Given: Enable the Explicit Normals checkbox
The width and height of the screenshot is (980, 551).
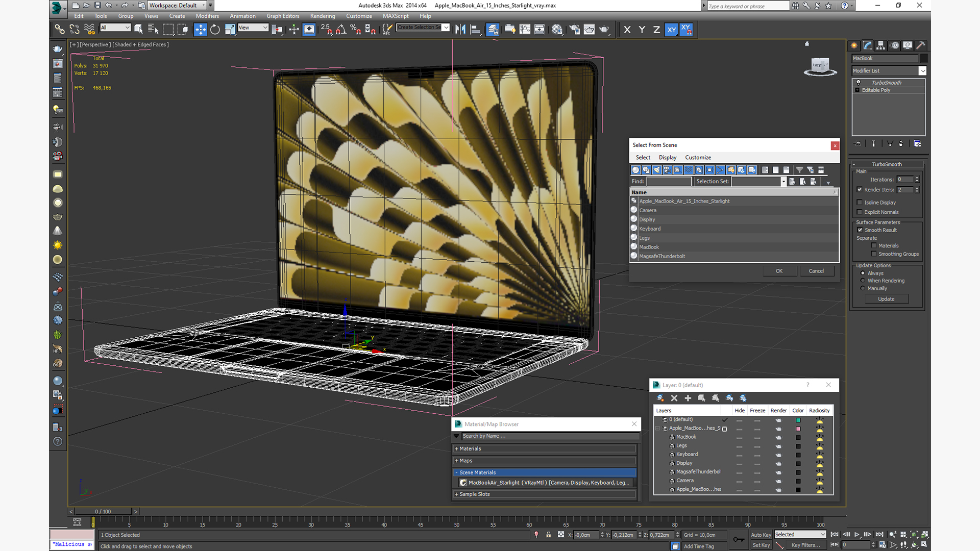Looking at the screenshot, I should pyautogui.click(x=860, y=212).
